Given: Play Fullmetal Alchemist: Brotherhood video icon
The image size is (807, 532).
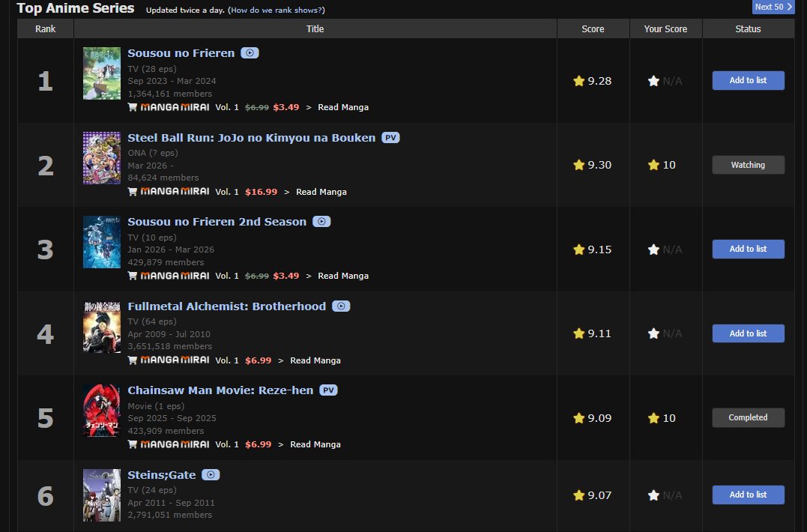Looking at the screenshot, I should point(341,306).
